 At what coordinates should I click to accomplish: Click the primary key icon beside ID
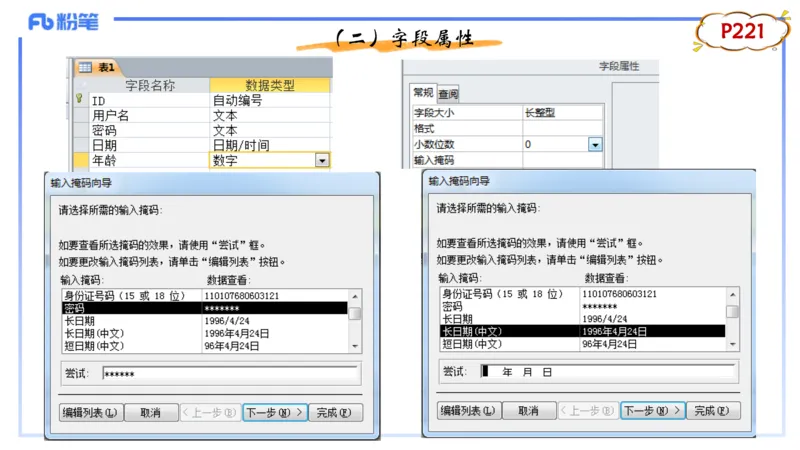[79, 98]
